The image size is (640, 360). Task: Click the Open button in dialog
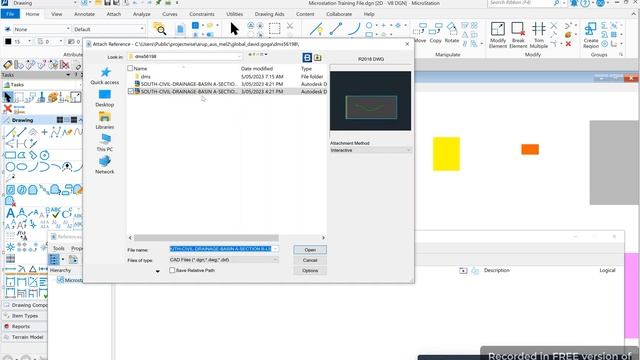pyautogui.click(x=310, y=249)
